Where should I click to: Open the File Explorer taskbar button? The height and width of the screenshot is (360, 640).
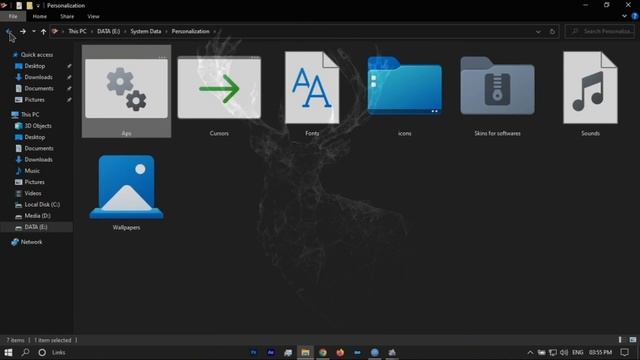pos(305,352)
